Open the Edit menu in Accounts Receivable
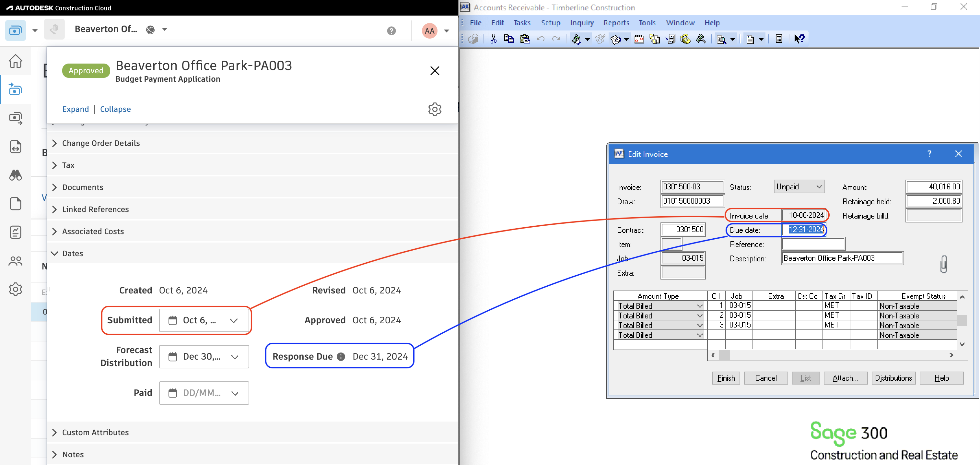Viewport: 980px width, 465px height. pyautogui.click(x=497, y=23)
